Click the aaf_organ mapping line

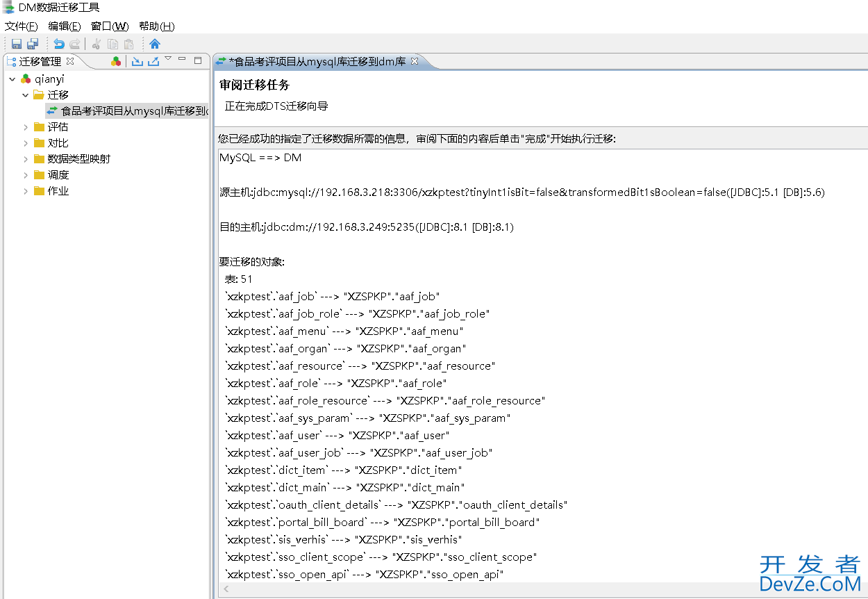coord(346,349)
